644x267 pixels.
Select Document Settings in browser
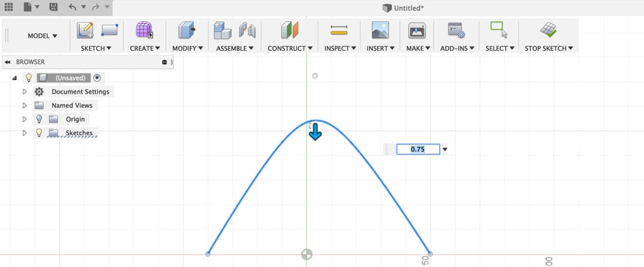(x=80, y=92)
